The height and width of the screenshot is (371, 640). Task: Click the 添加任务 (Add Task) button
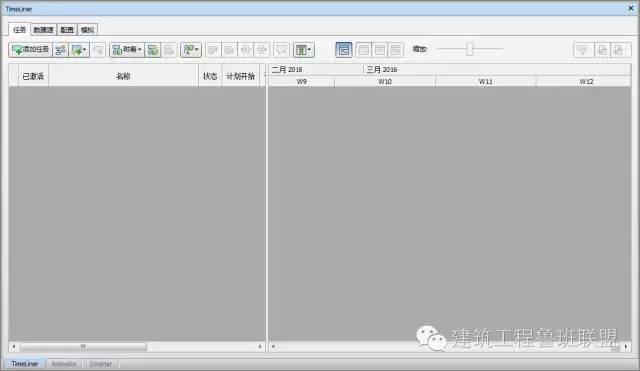[30, 49]
